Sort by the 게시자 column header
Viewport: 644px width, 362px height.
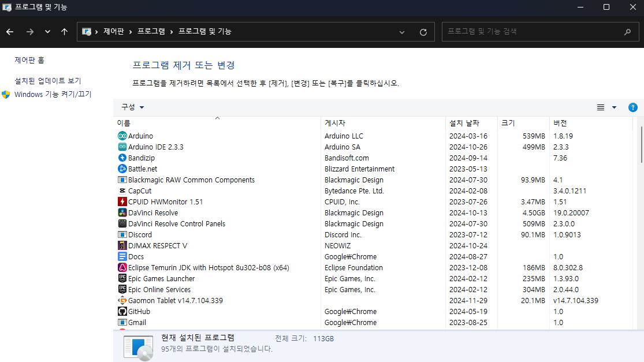click(x=383, y=123)
